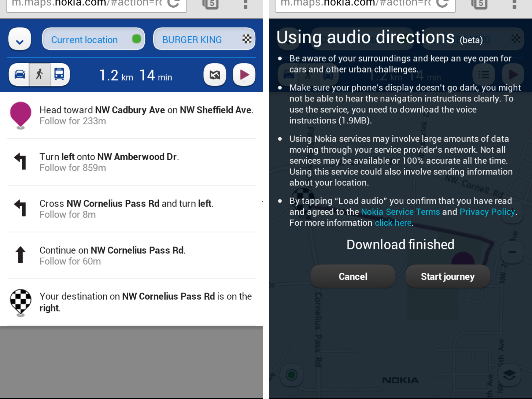Expand the chevron dropdown in route header
The image size is (532, 399).
[20, 40]
